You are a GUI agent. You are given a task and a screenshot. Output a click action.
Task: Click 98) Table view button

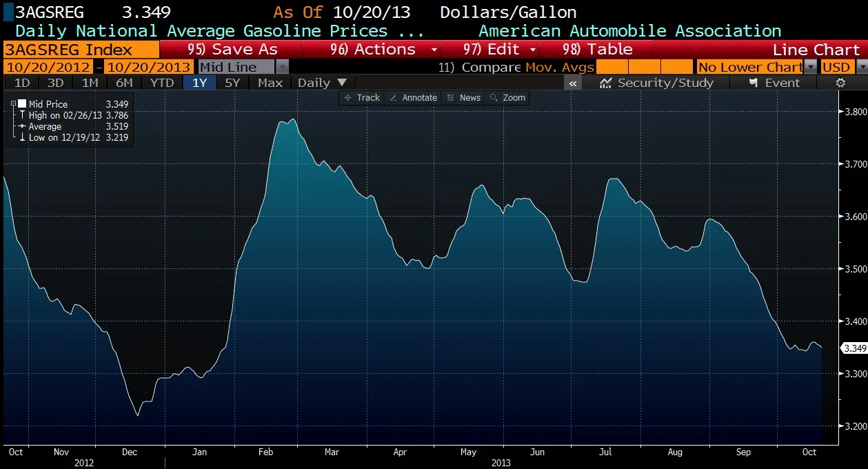597,50
